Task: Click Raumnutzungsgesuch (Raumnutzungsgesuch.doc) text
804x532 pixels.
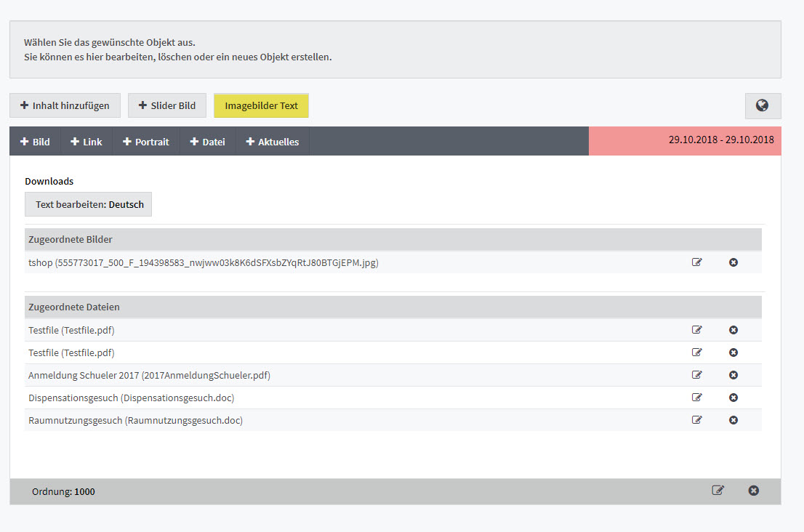Action: [x=135, y=421]
